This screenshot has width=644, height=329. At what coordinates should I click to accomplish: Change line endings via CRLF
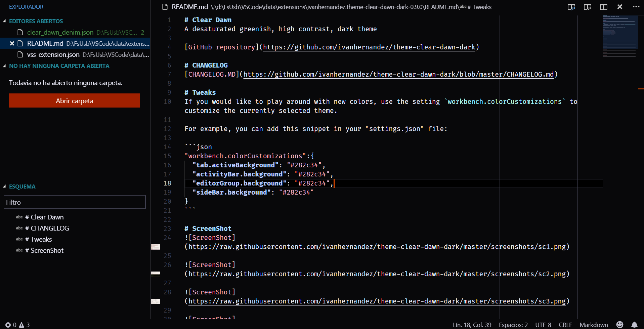[565, 325]
